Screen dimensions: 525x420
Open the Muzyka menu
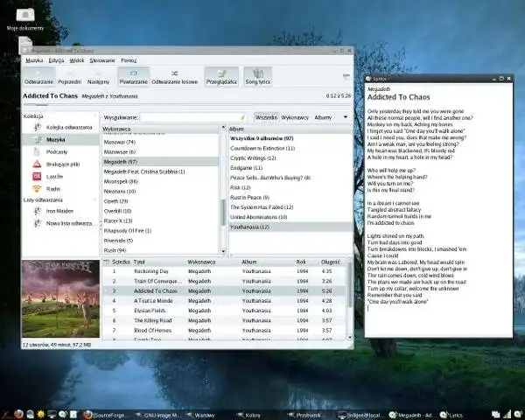(34, 60)
